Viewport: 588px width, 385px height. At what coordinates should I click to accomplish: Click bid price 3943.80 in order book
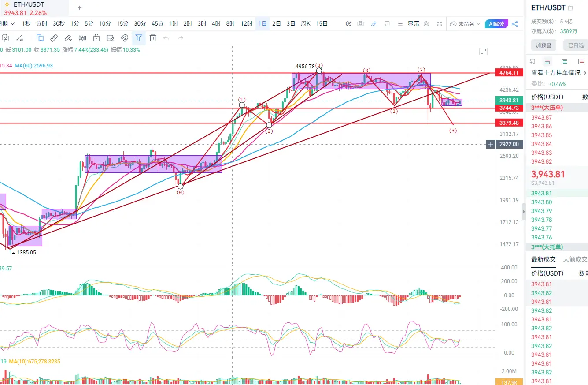[x=542, y=202]
